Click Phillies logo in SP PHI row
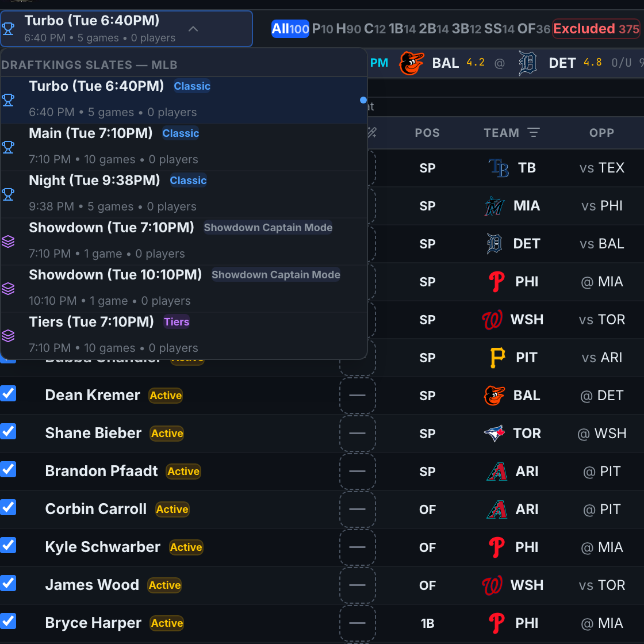This screenshot has width=644, height=644. point(497,282)
